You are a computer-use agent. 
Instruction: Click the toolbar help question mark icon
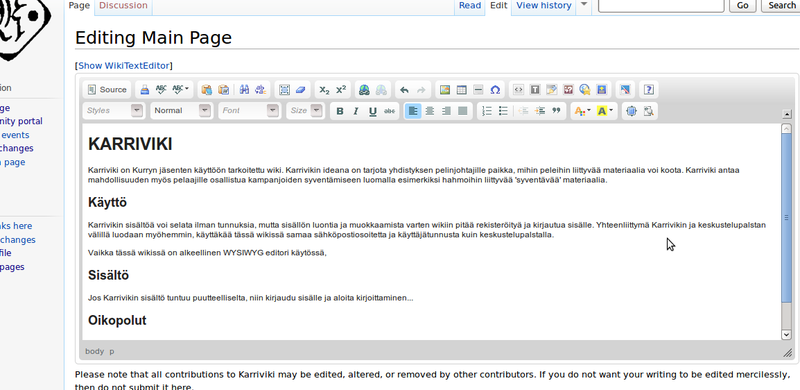pyautogui.click(x=648, y=90)
